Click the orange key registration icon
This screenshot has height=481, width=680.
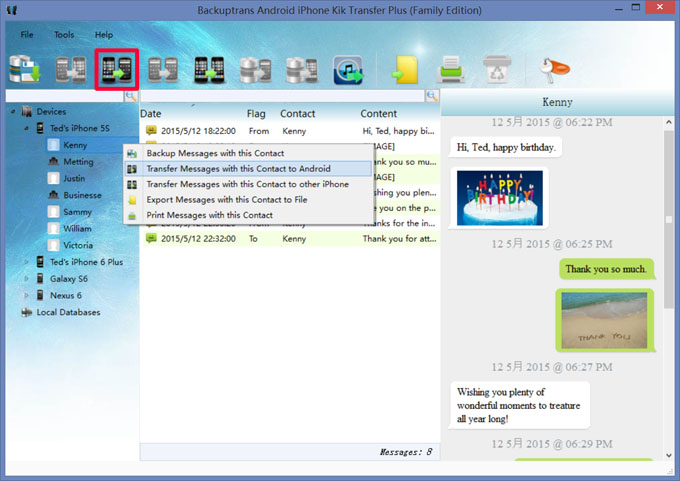554,69
